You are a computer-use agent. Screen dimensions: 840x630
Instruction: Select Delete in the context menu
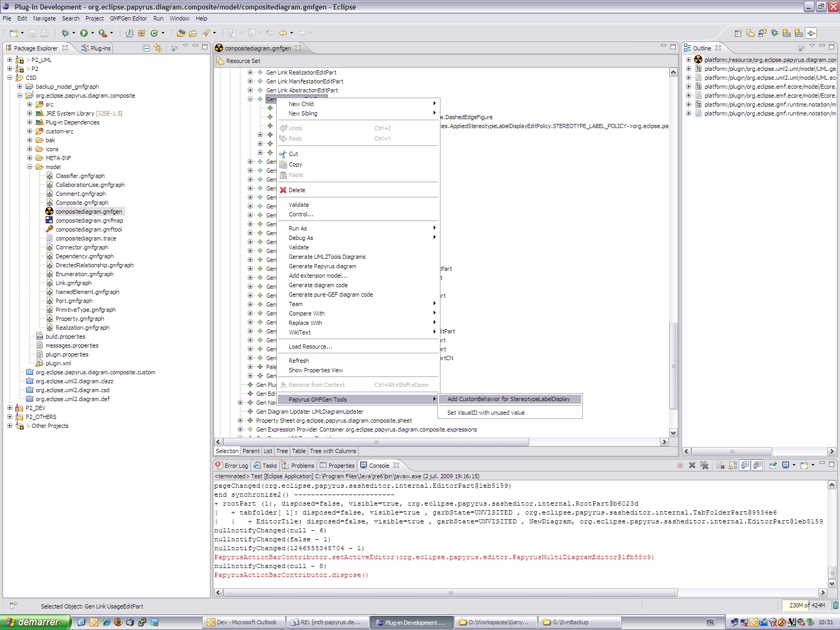(358, 190)
